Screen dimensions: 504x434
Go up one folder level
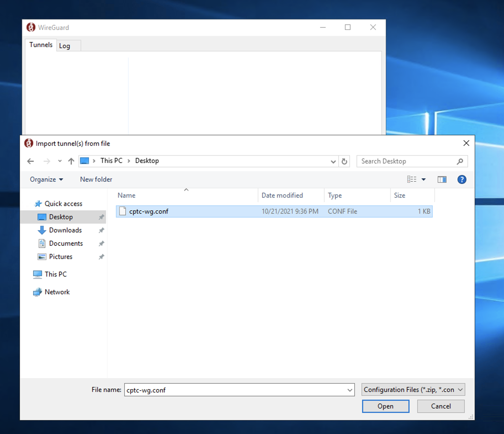pyautogui.click(x=71, y=161)
